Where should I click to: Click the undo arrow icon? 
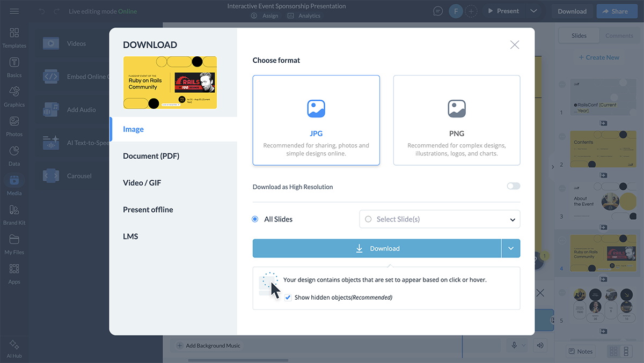tap(42, 11)
